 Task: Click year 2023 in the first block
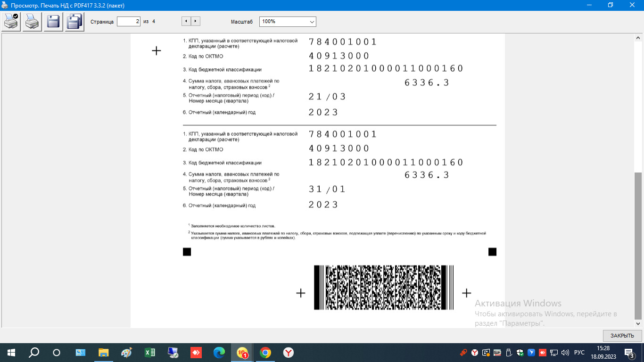point(323,112)
